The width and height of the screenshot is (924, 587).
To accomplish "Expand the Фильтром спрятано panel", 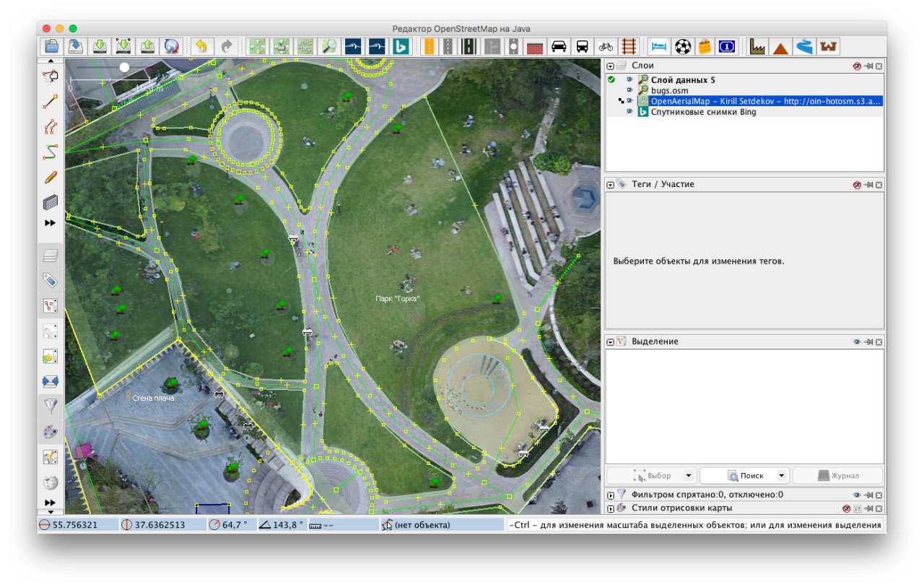I will pyautogui.click(x=611, y=495).
